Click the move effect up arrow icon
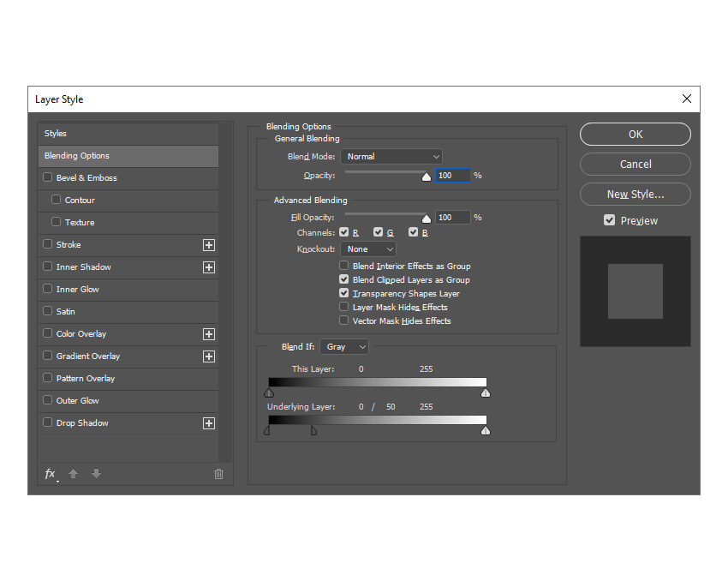This screenshot has height=581, width=728. [x=73, y=473]
